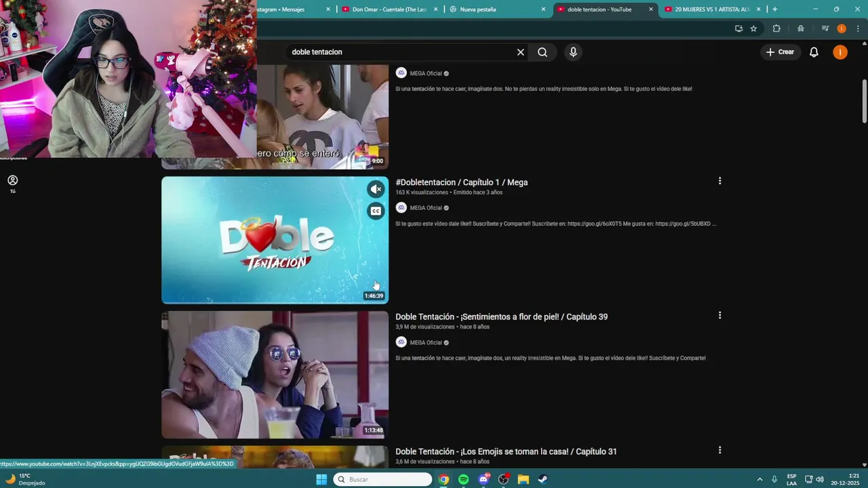
Task: Click the YouTube search input field
Action: point(400,52)
